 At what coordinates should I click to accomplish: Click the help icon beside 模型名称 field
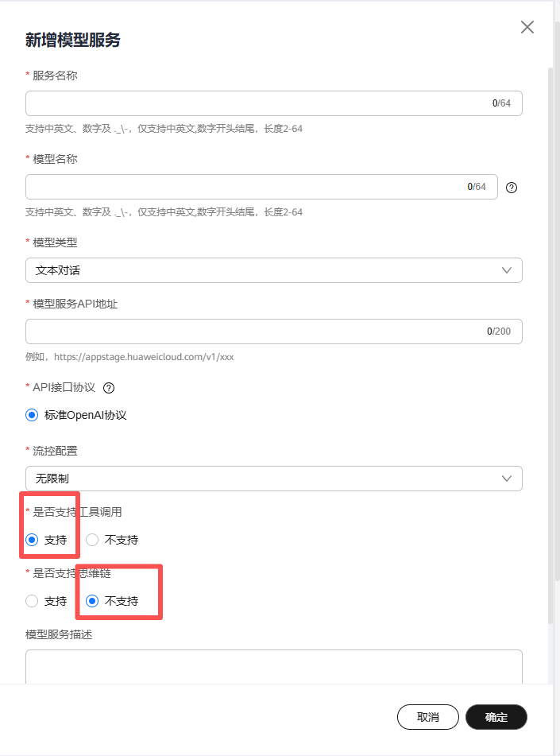(x=512, y=188)
